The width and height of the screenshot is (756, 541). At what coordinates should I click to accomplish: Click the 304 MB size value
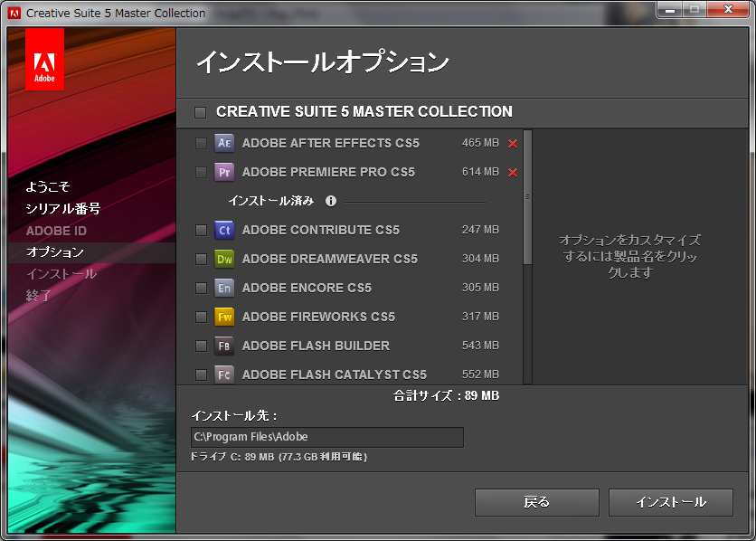point(480,259)
